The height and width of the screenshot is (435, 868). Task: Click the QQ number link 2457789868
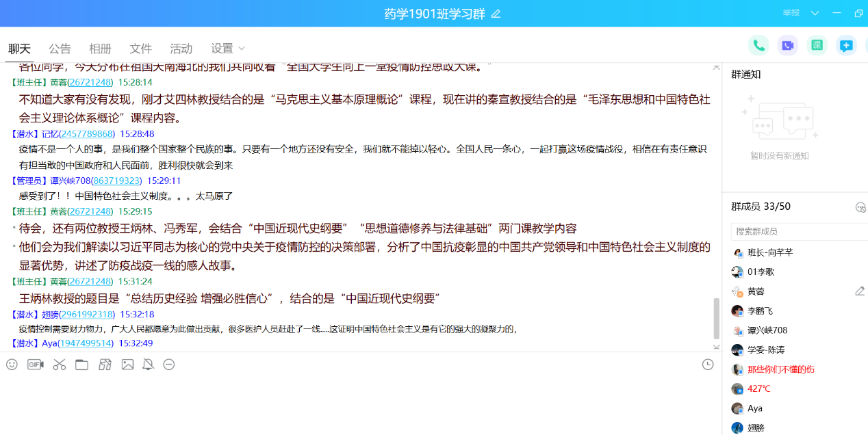[86, 133]
